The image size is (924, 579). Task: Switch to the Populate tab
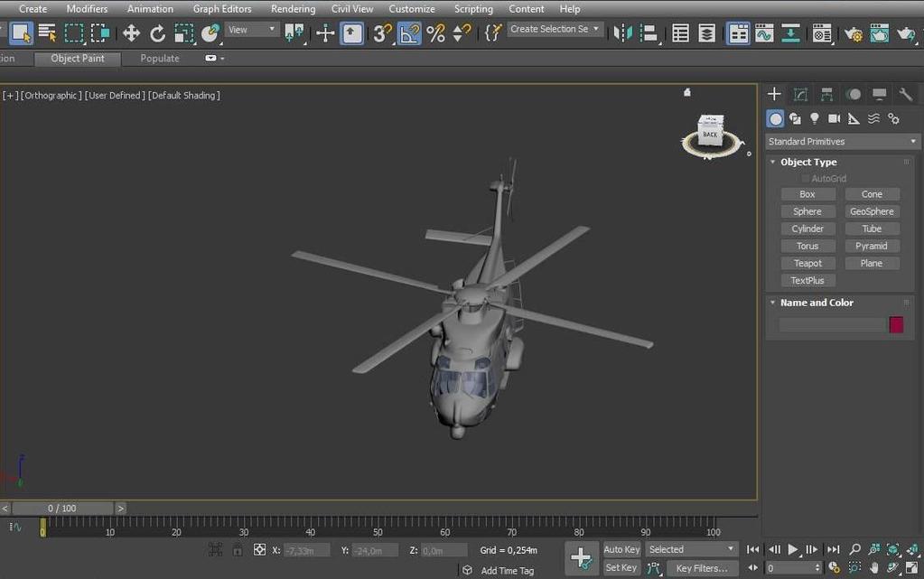pos(160,59)
